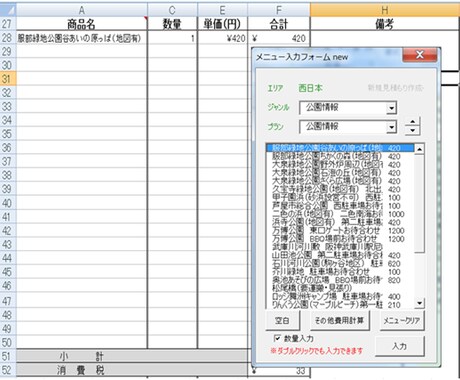Click the spin button down arrow beside プラン
460x380 pixels.
coord(413,131)
